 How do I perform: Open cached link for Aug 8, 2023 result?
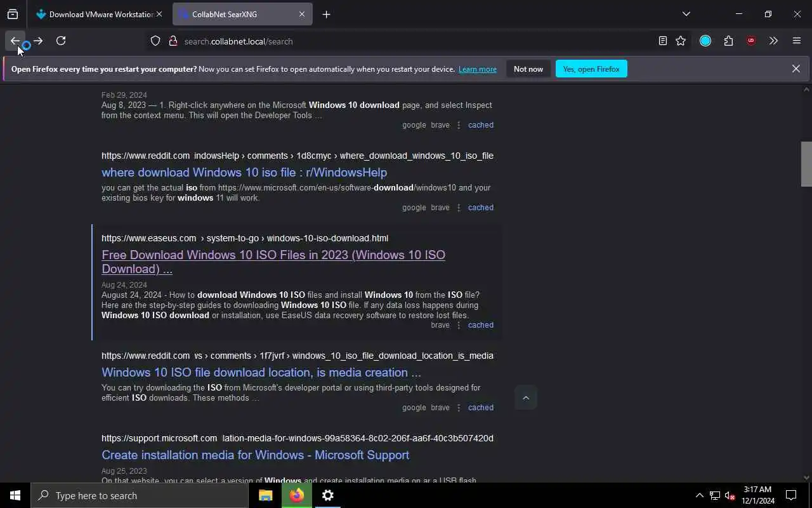(x=481, y=125)
